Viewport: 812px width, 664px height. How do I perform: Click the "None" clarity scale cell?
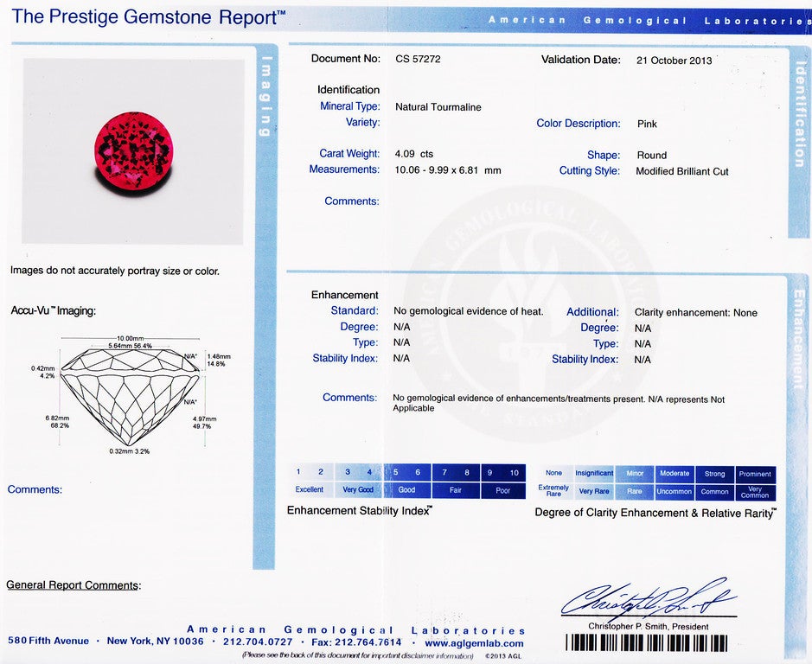(x=553, y=473)
